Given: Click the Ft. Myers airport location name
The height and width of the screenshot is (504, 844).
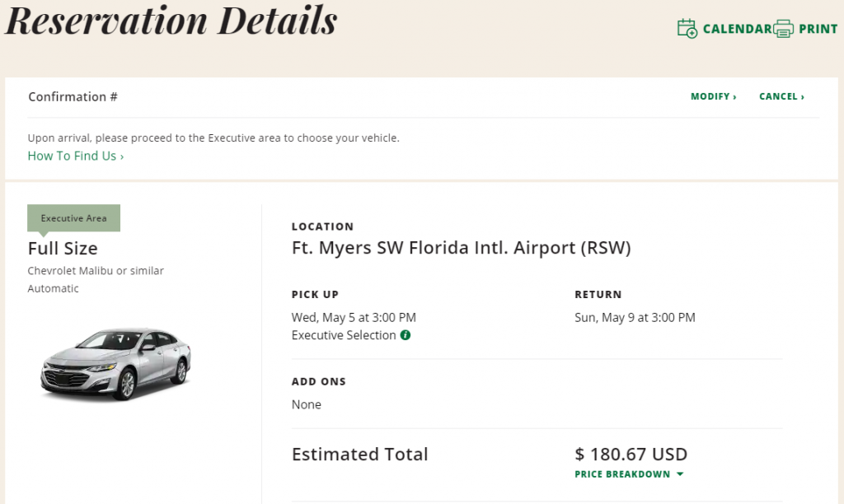Looking at the screenshot, I should 462,248.
